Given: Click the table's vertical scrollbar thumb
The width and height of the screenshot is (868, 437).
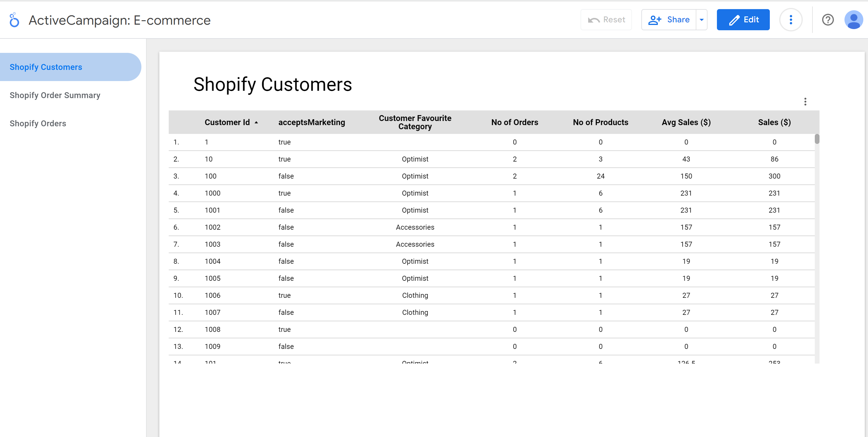Looking at the screenshot, I should pos(817,139).
